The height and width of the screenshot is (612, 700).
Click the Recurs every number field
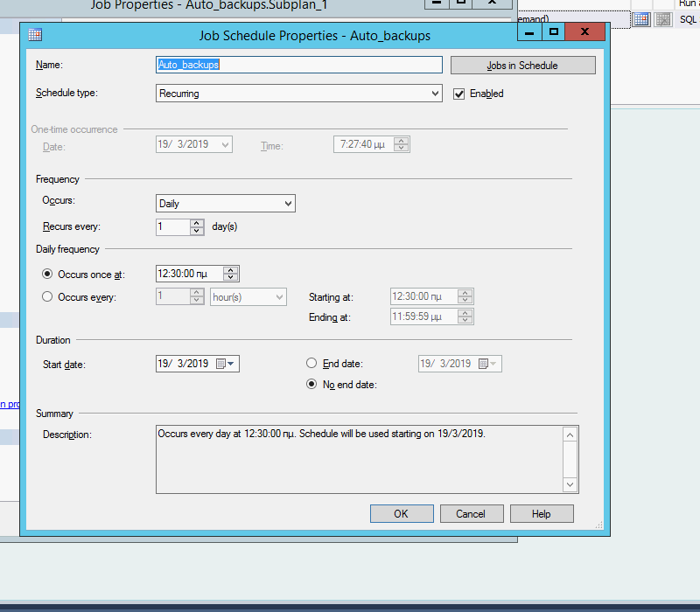click(173, 226)
